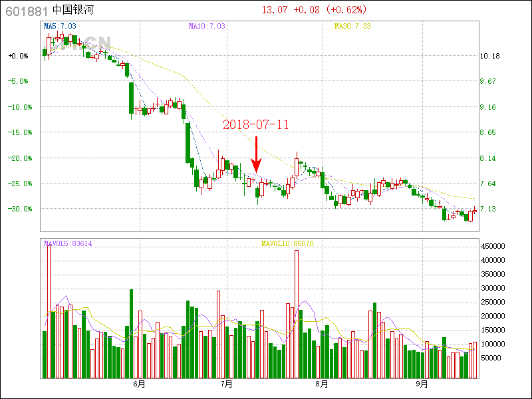This screenshot has width=532, height=399.
Task: Click the 7月 label on time axis
Action: (x=226, y=384)
